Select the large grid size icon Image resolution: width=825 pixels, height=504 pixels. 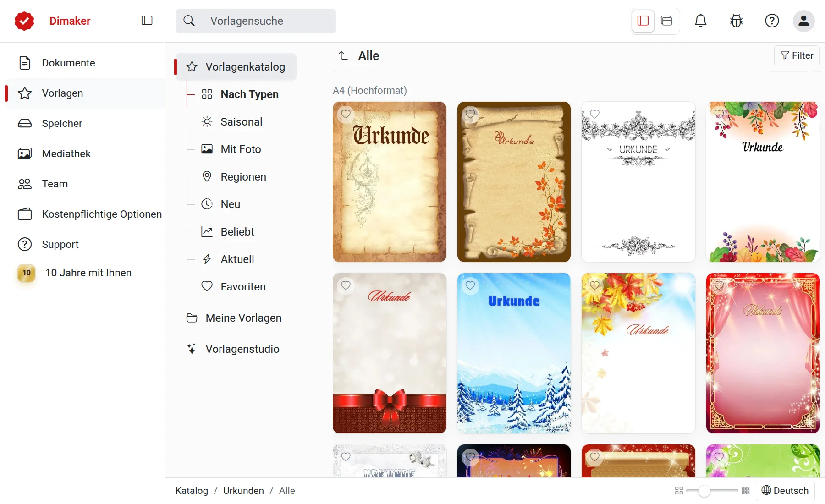pyautogui.click(x=679, y=491)
